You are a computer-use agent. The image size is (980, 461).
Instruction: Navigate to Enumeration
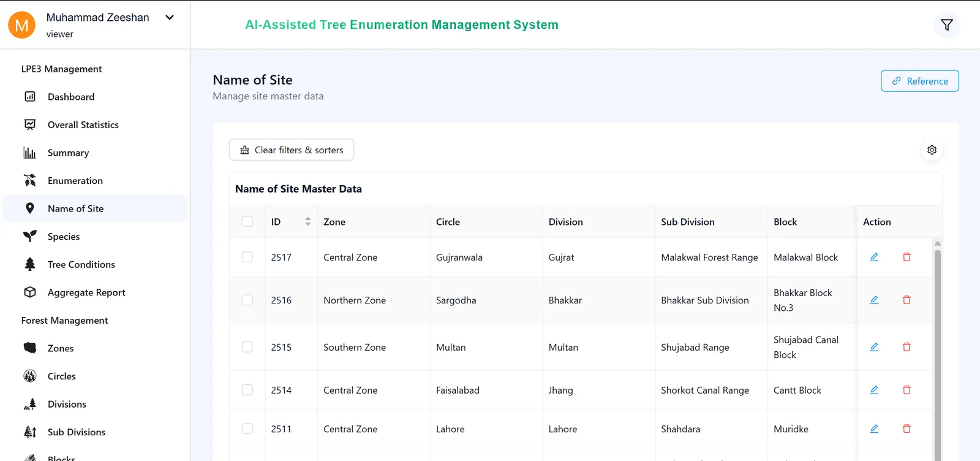[x=95, y=181]
